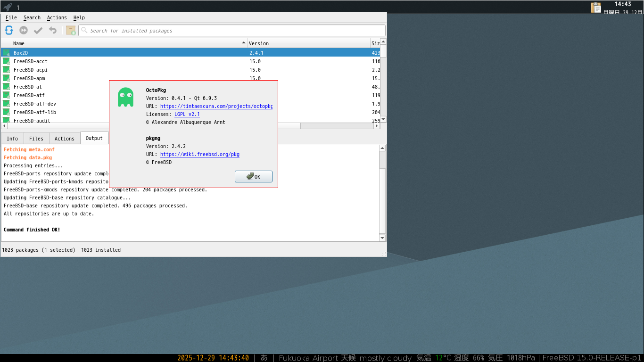This screenshot has height=362, width=644.
Task: Click the "Command finished OK!" output line
Action: (32, 230)
